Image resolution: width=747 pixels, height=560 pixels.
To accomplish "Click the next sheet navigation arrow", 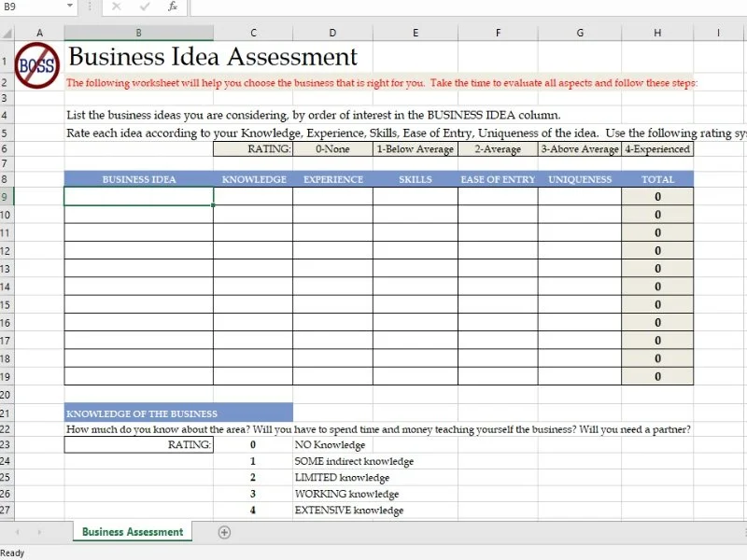I will [x=39, y=532].
